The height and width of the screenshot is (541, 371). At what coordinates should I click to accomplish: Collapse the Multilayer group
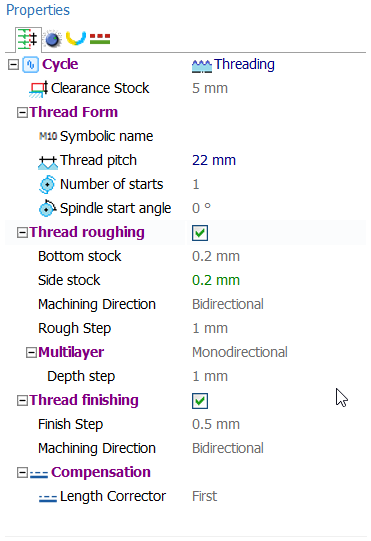[x=31, y=353]
